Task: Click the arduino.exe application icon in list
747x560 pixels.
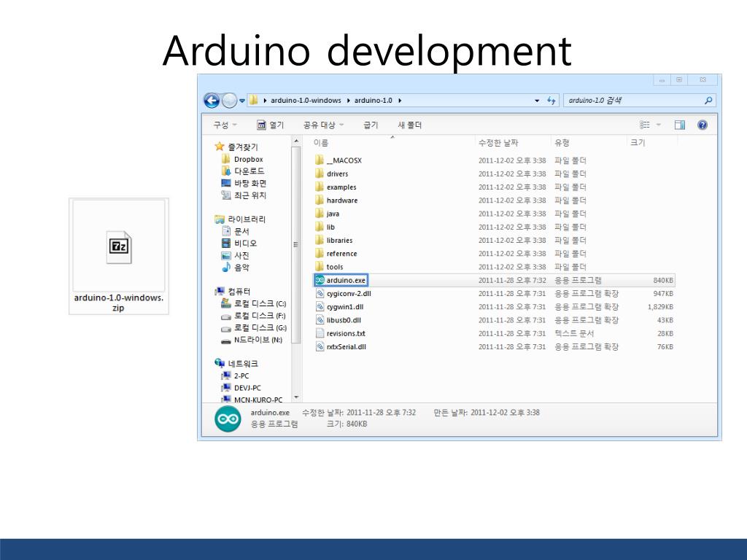Action: [x=320, y=280]
